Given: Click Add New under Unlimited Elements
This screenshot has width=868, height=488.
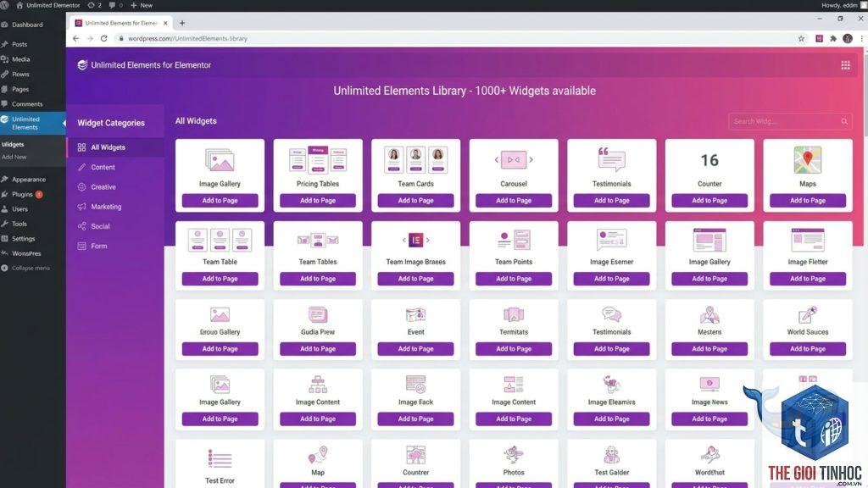Looking at the screenshot, I should 14,157.
